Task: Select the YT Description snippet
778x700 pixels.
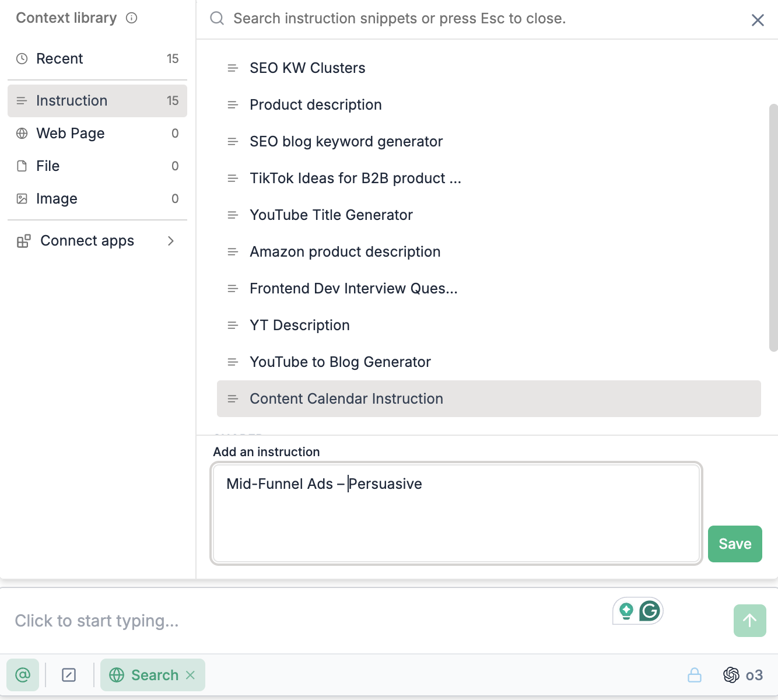Action: point(489,325)
